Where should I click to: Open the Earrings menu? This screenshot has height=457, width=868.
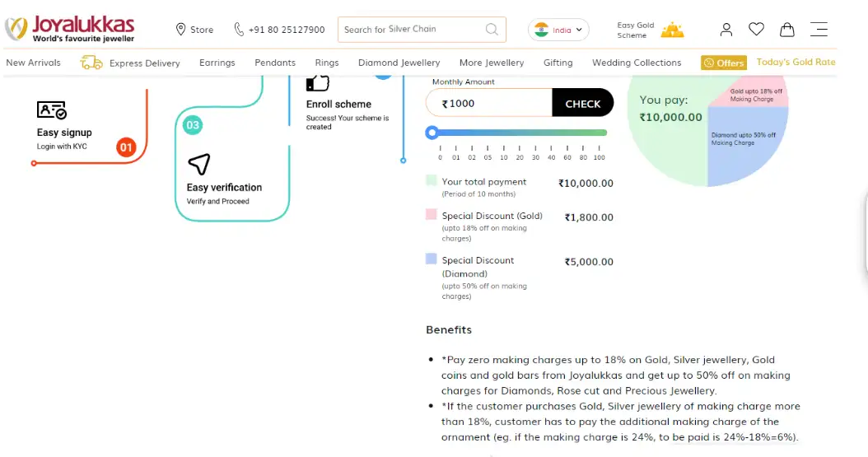pyautogui.click(x=217, y=63)
